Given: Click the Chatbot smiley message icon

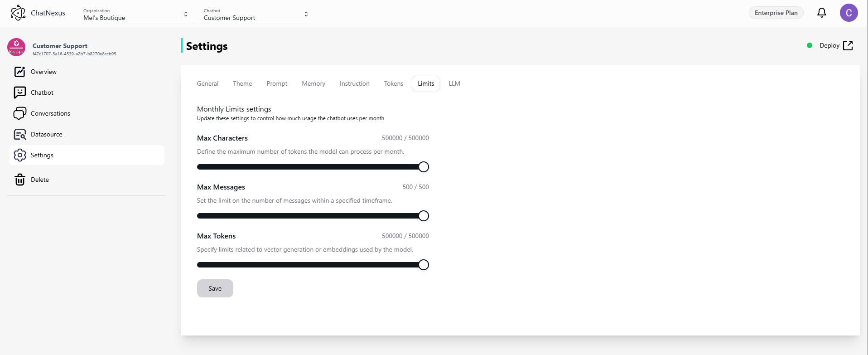Looking at the screenshot, I should pos(20,92).
